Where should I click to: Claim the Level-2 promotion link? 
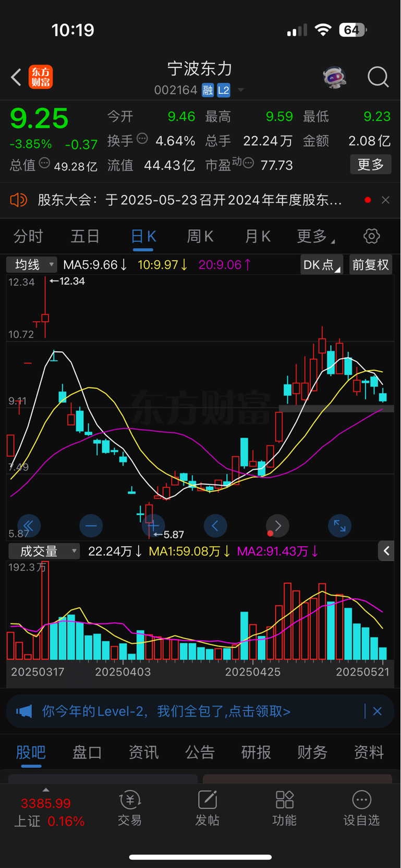pyautogui.click(x=166, y=711)
